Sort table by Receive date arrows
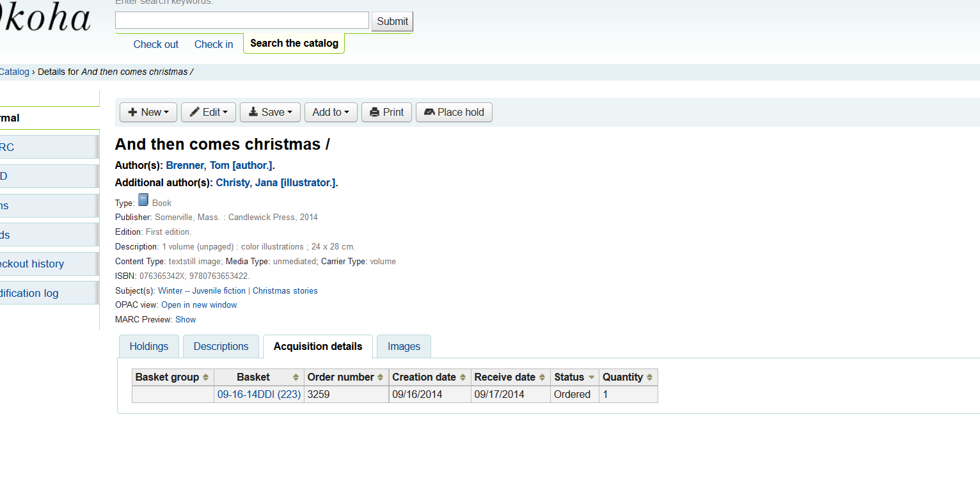The height and width of the screenshot is (499, 980). (x=542, y=377)
